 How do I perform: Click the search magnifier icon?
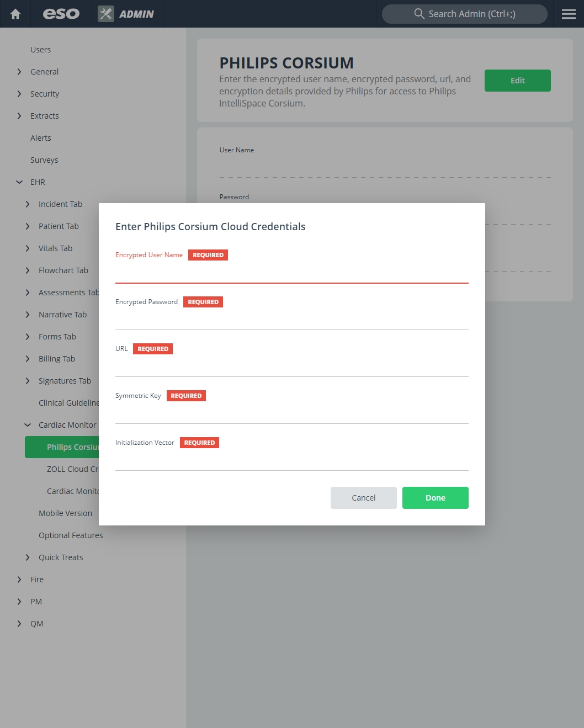click(x=419, y=14)
